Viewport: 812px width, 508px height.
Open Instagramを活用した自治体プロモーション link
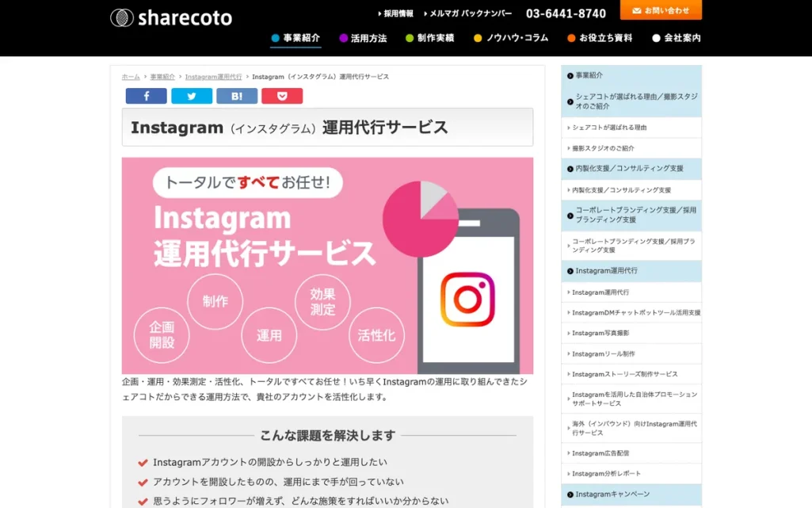631,399
